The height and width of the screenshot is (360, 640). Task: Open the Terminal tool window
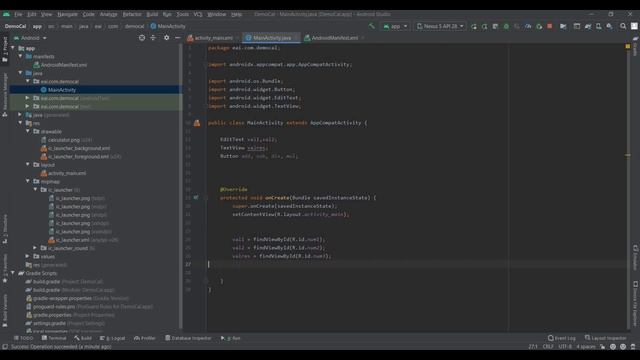point(54,338)
